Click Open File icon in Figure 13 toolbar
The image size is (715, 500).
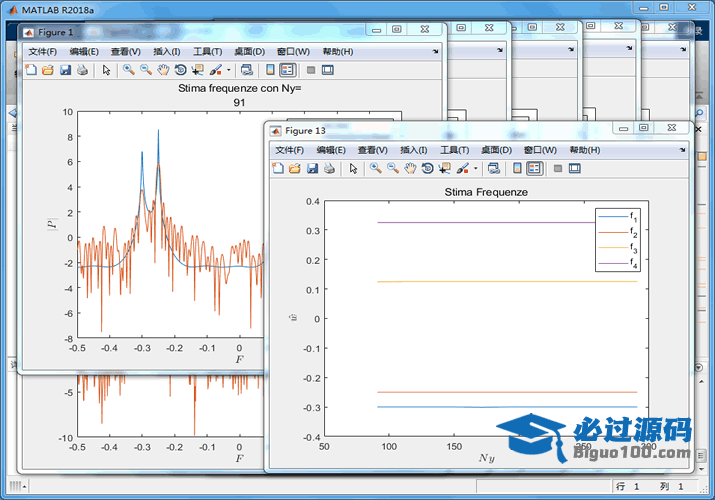295,168
